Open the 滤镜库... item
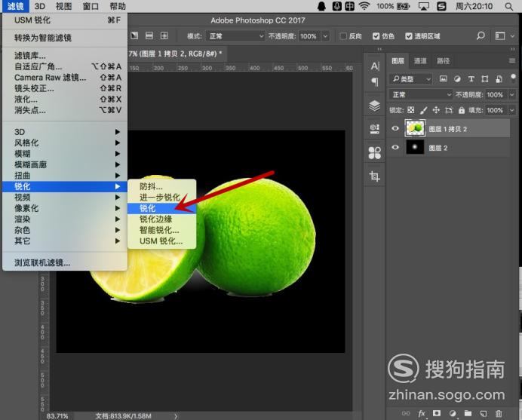This screenshot has height=420, width=522. (65, 56)
